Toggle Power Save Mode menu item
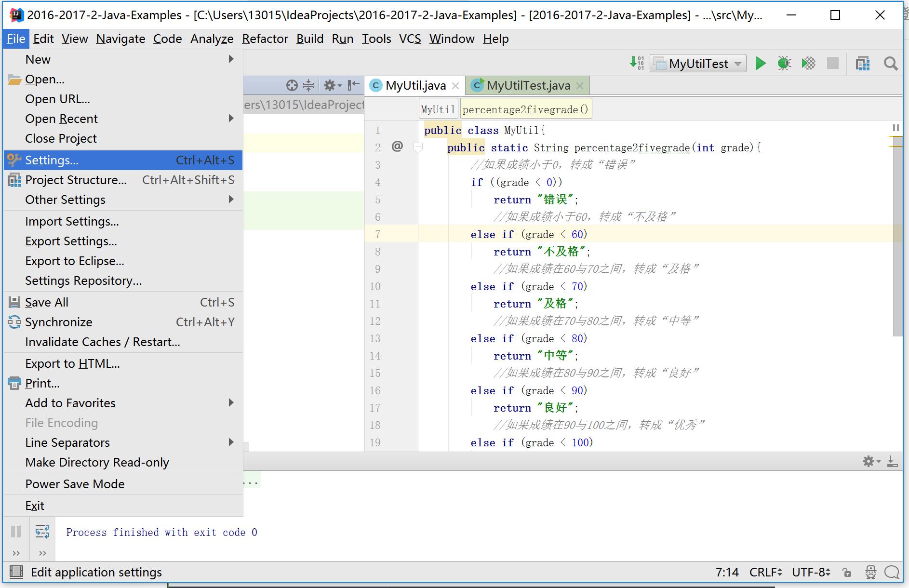909x588 pixels. (x=123, y=484)
